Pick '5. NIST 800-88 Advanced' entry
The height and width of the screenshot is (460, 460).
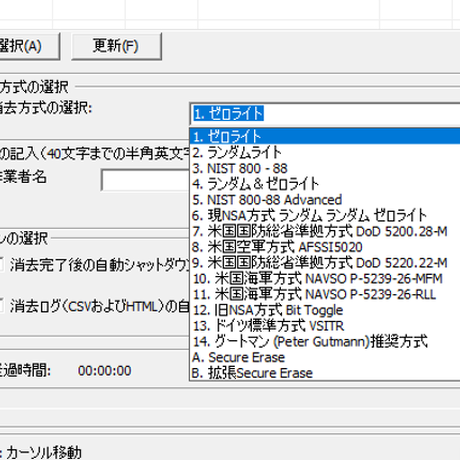(325, 200)
